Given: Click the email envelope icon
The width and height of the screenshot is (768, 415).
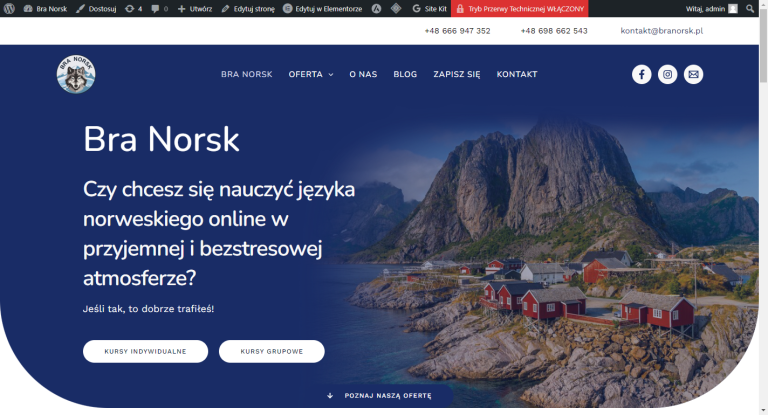Looking at the screenshot, I should (x=693, y=74).
